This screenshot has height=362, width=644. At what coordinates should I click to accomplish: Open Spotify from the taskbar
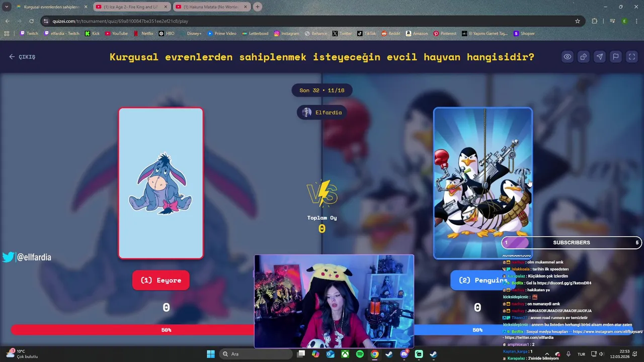[x=360, y=354]
